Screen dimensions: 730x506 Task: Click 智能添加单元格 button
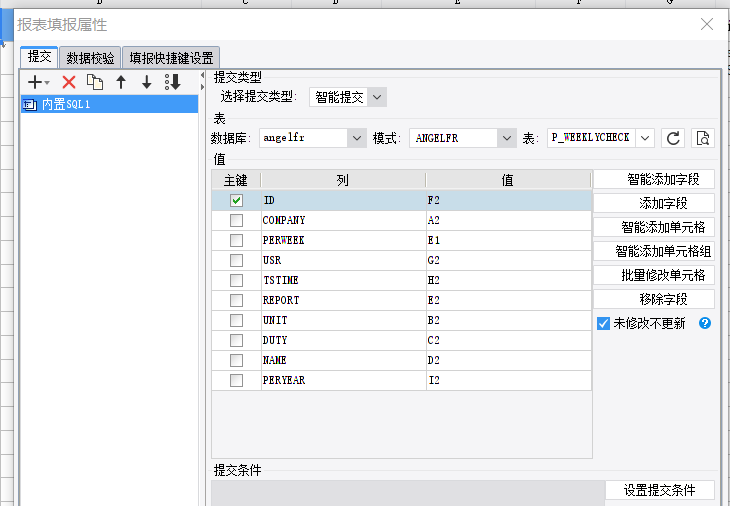click(654, 227)
